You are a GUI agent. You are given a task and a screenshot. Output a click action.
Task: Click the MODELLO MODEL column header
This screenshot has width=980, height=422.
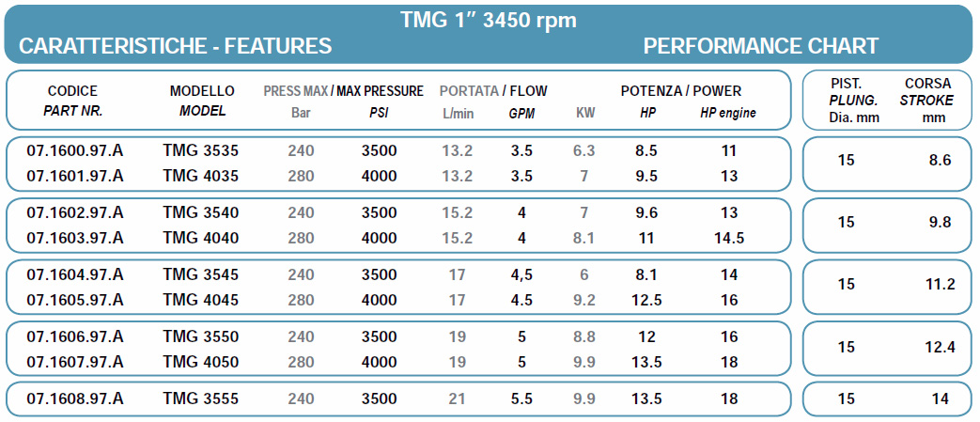(x=202, y=101)
